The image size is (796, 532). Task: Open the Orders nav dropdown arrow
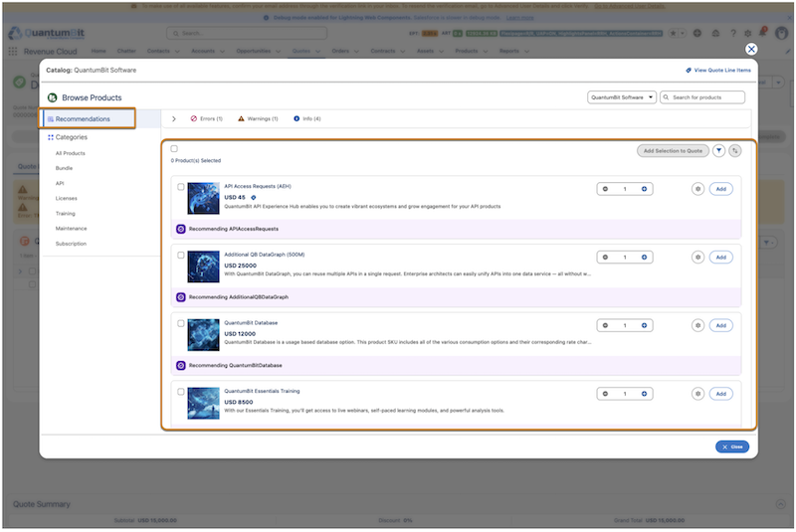tap(356, 52)
